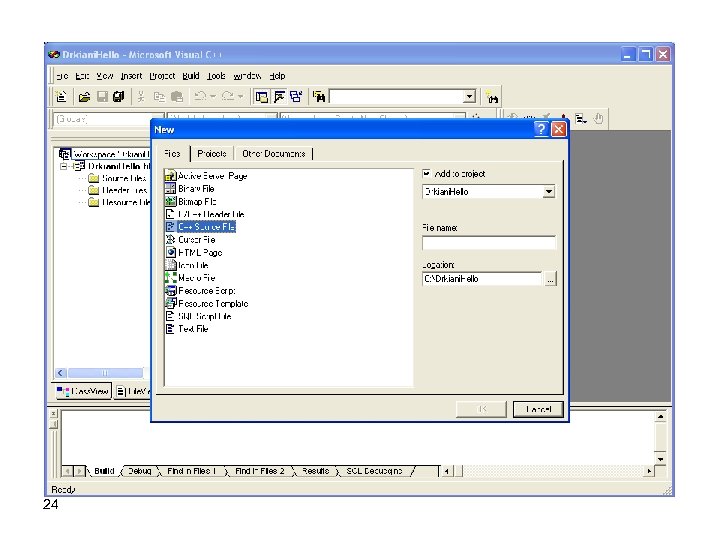Click the OK button
720x540 pixels.
coord(481,409)
